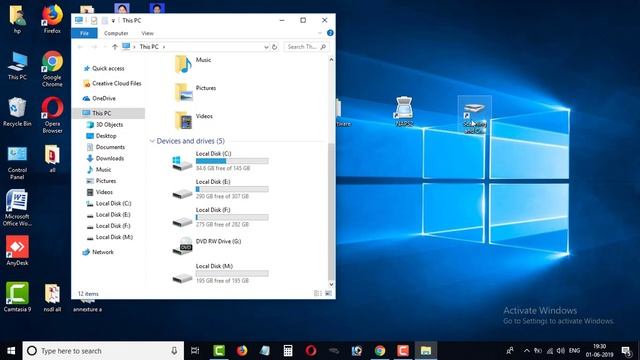Select Local Disk (F:) in sidebar tree

pyautogui.click(x=109, y=226)
